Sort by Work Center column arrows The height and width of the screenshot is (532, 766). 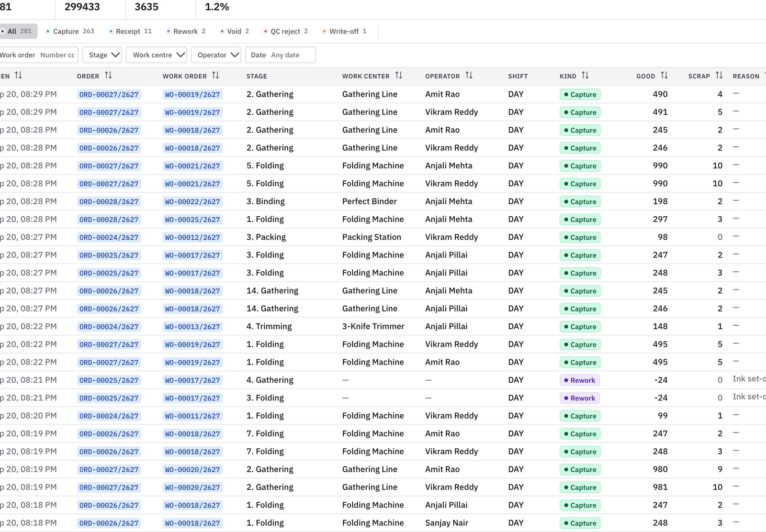point(399,76)
